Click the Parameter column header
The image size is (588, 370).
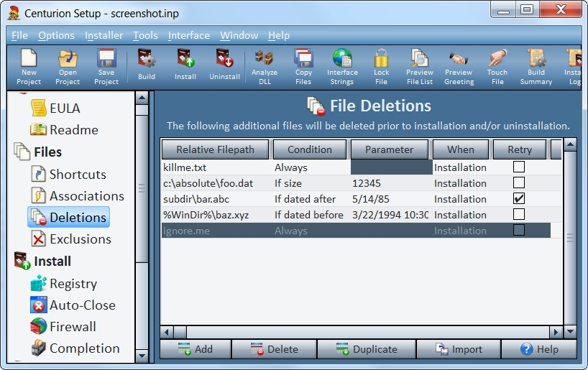pyautogui.click(x=390, y=149)
